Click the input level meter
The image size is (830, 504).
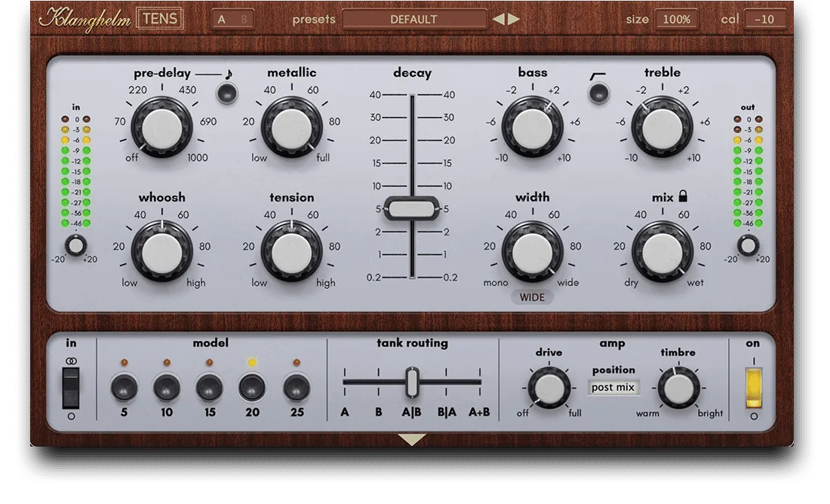coord(75,171)
